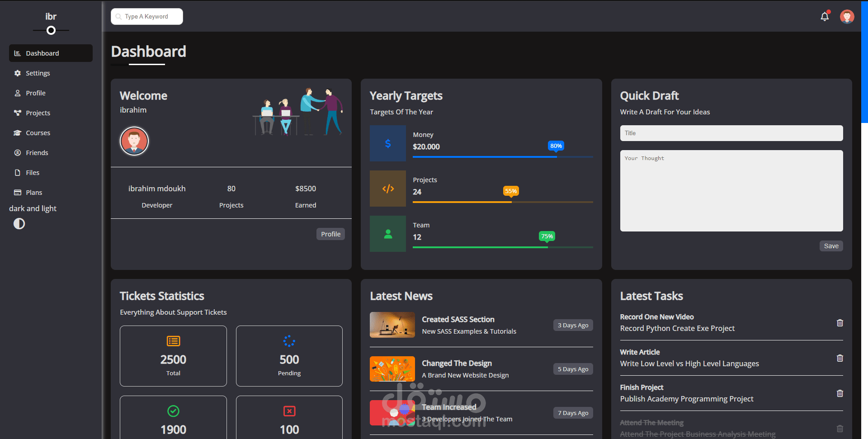Viewport: 868px width, 439px height.
Task: Open the Changed The Design thumbnail
Action: click(x=392, y=369)
